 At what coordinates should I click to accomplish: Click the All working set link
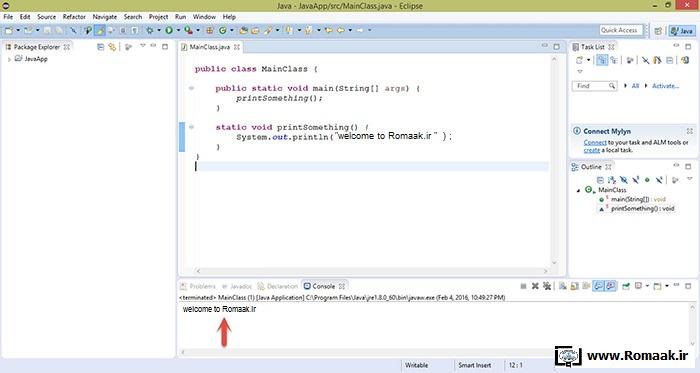635,86
